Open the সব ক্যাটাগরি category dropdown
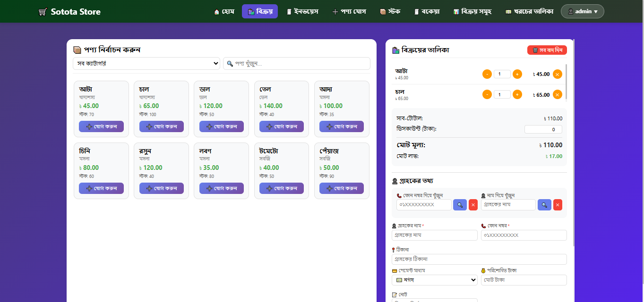Viewport: 644px width, 302px height. point(146,63)
